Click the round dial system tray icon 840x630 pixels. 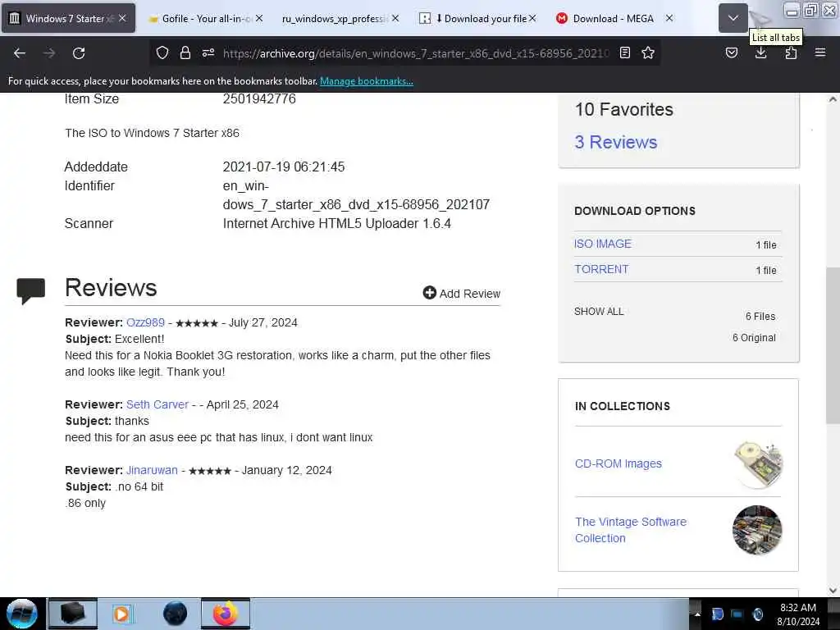757,614
